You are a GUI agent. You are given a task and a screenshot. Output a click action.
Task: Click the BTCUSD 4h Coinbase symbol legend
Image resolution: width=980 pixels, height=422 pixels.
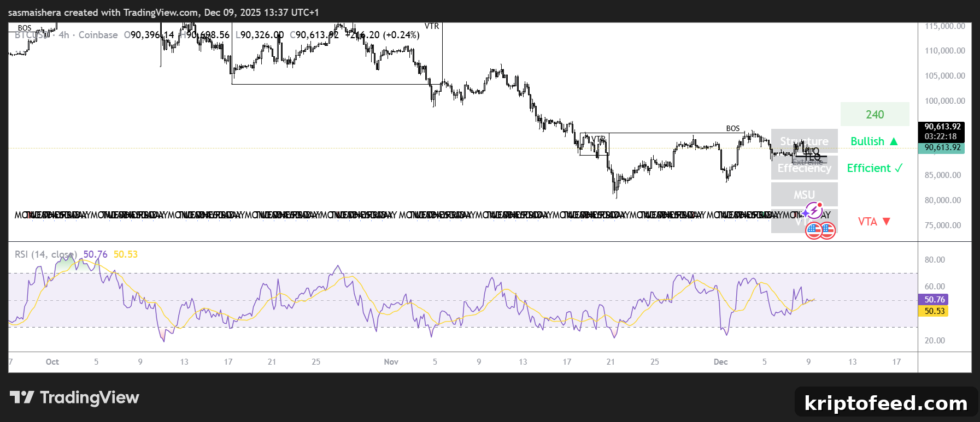66,35
